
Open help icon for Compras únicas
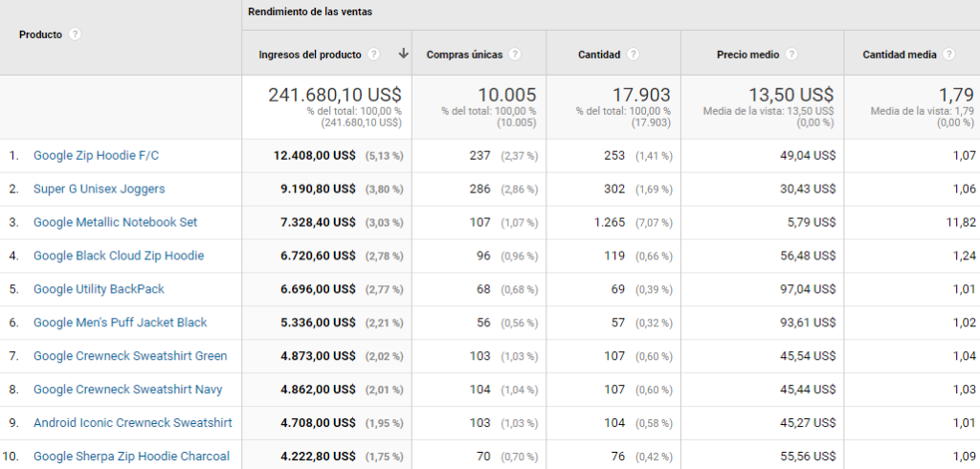(x=514, y=55)
